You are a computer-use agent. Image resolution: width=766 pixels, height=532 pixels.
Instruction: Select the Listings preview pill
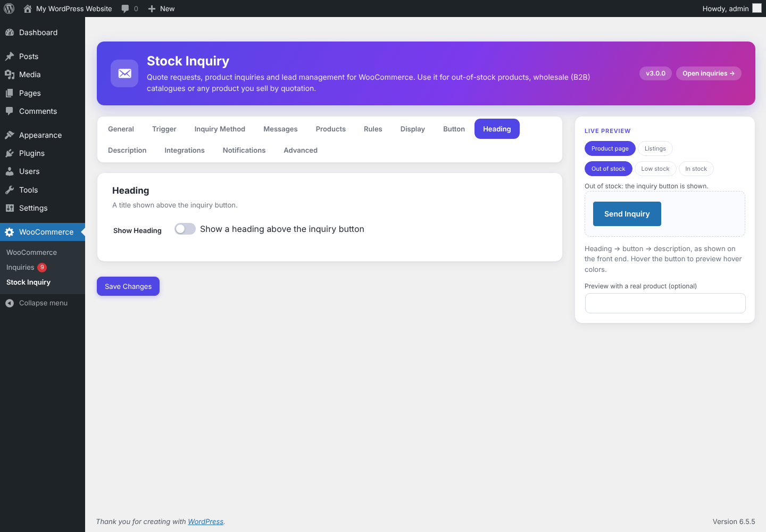(x=655, y=148)
